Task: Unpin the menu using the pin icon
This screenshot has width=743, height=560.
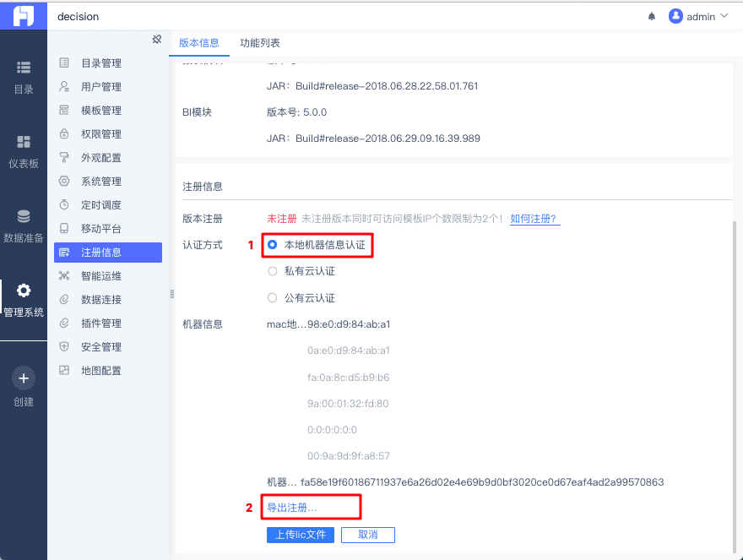Action: pyautogui.click(x=157, y=40)
